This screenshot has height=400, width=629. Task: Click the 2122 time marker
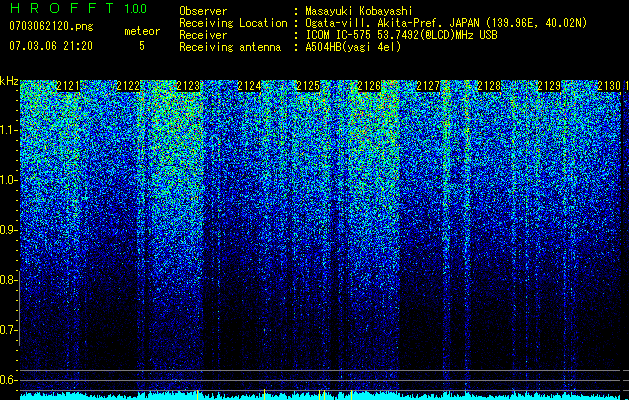point(128,86)
